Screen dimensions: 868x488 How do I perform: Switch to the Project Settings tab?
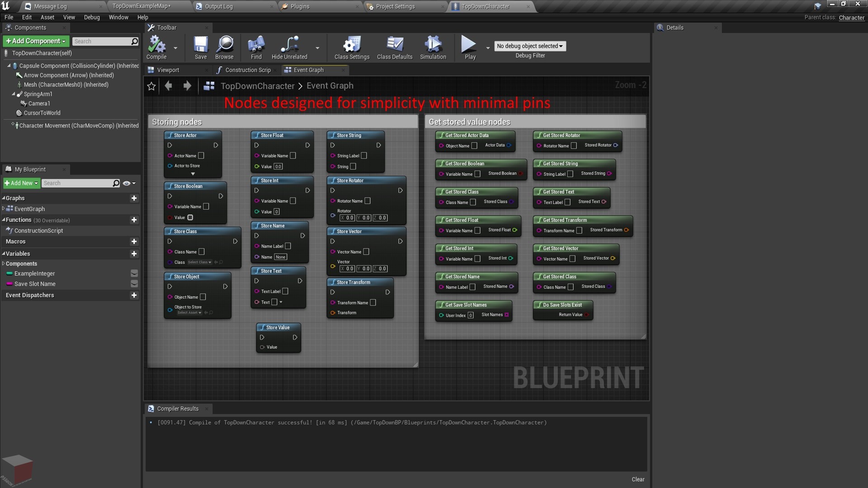(x=395, y=6)
